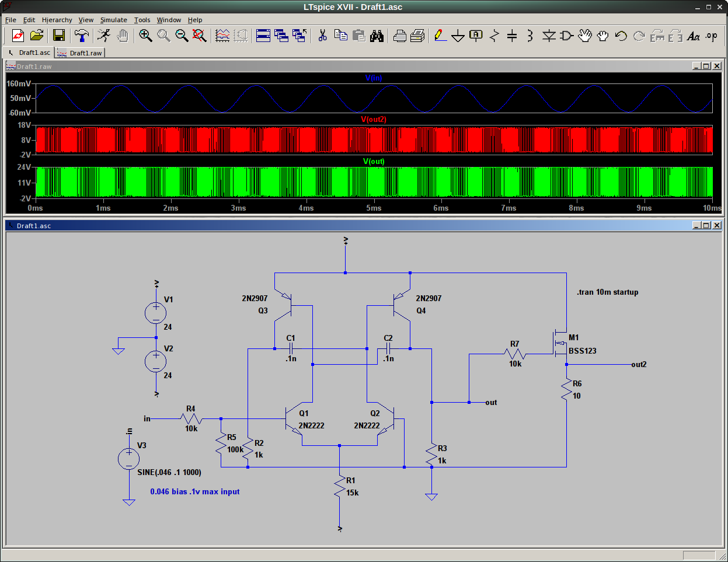Select the Inductor placement tool
The image size is (728, 562).
(530, 36)
